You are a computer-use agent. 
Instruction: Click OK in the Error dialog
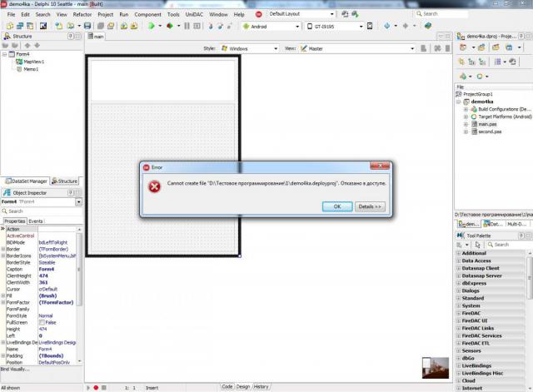point(337,206)
